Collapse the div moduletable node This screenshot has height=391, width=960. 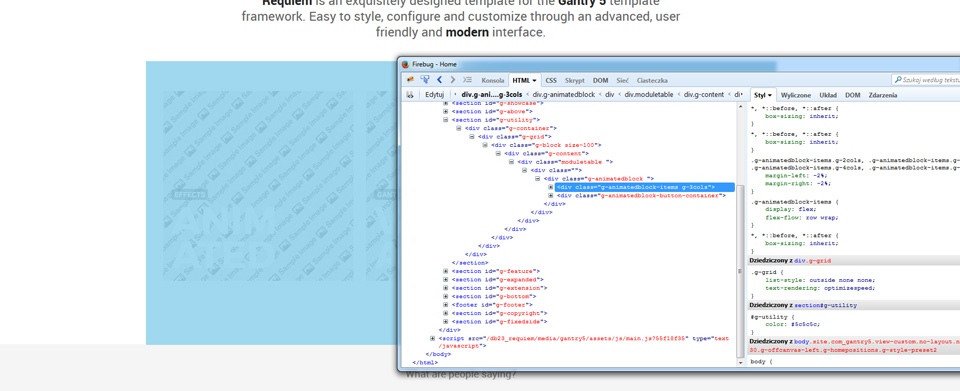click(511, 162)
